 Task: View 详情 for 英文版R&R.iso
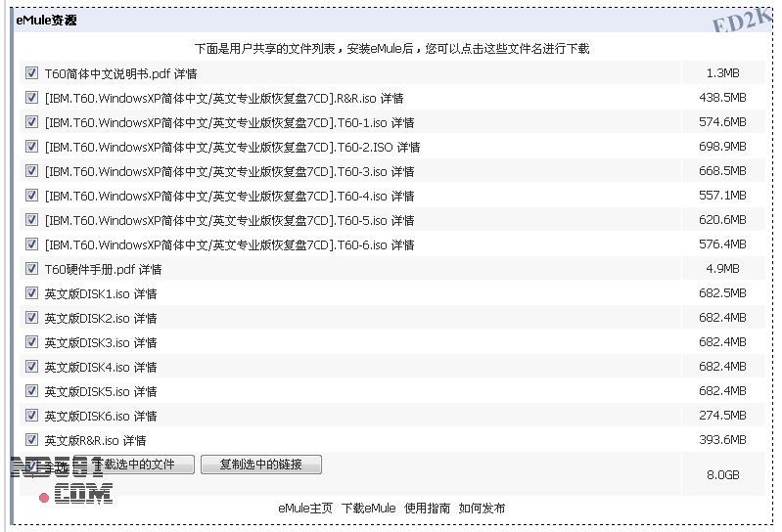[x=135, y=440]
